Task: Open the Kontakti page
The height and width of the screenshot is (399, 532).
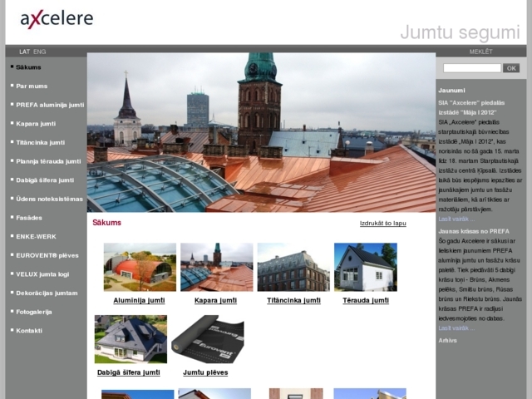Action: coord(29,331)
